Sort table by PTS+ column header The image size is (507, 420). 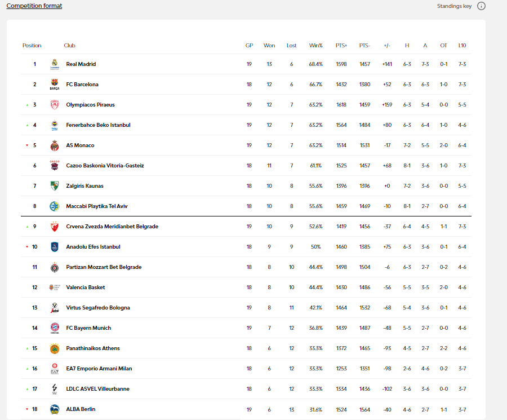pos(341,46)
